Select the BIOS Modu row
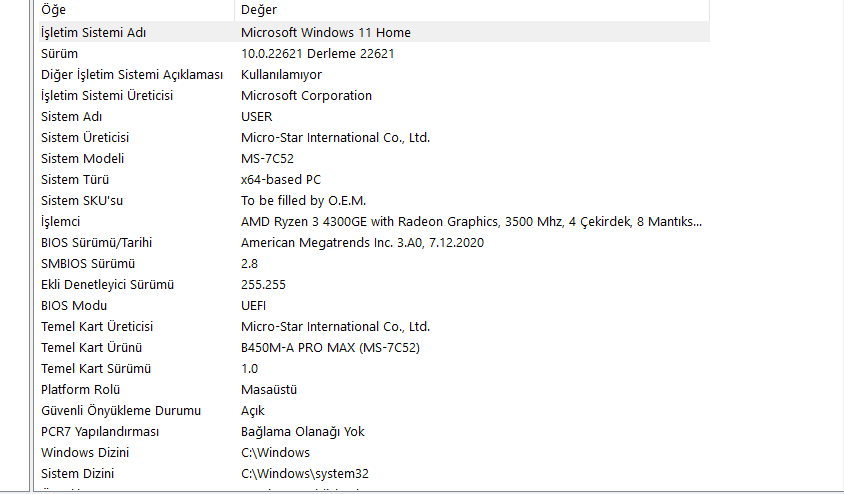 (x=74, y=305)
